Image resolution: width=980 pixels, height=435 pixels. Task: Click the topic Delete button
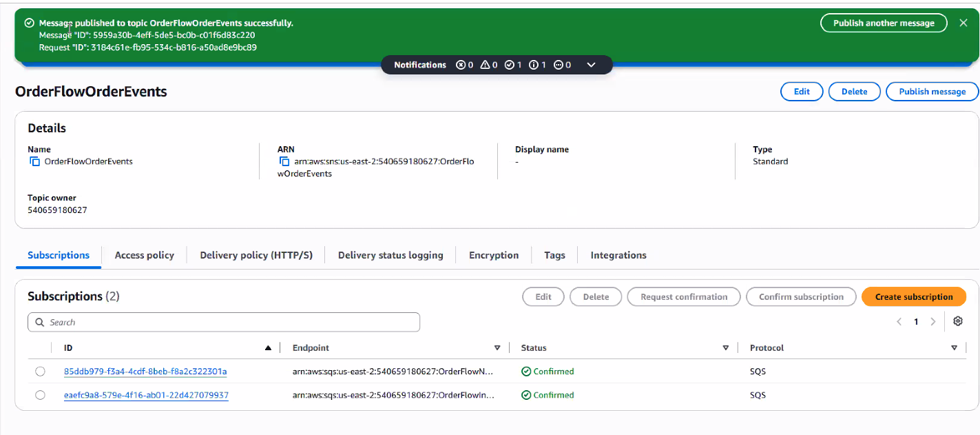coord(855,91)
